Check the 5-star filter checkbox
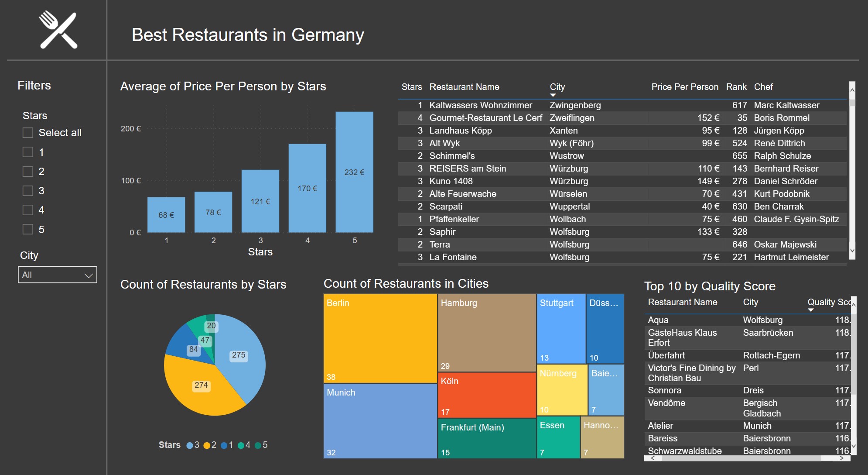 coord(27,229)
